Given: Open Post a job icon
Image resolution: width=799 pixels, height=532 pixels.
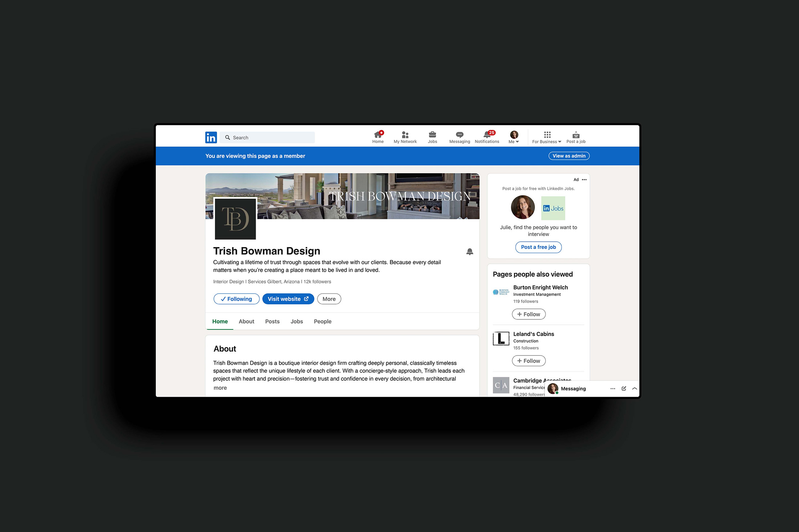Looking at the screenshot, I should point(576,137).
